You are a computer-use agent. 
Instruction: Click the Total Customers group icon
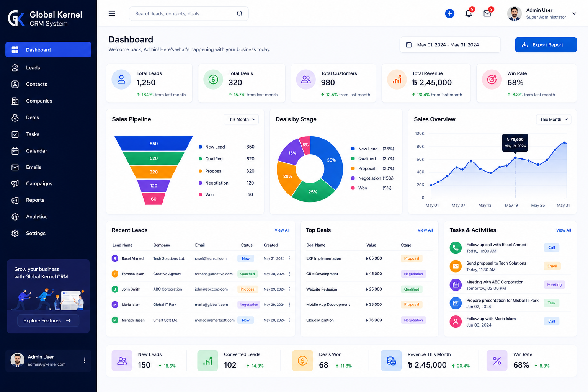[306, 79]
